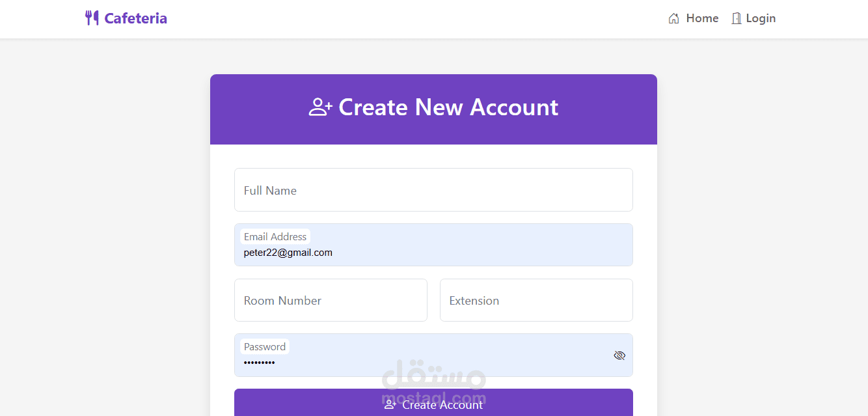
Task: Toggle password visibility with the eye icon
Action: pos(619,355)
